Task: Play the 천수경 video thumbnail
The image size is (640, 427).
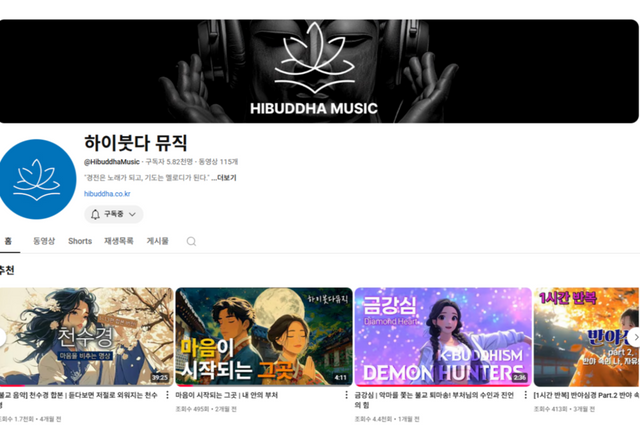Action: click(x=85, y=337)
